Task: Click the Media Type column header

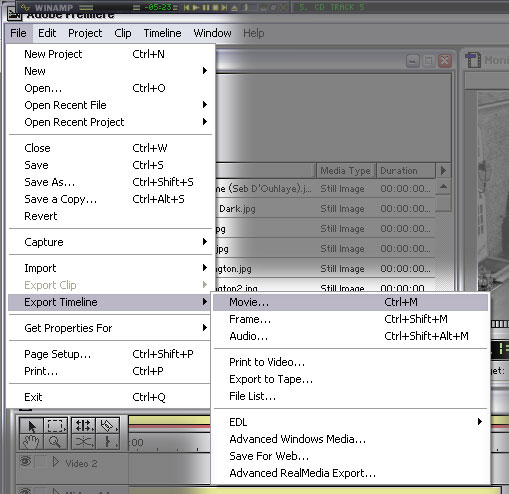Action: pos(346,171)
